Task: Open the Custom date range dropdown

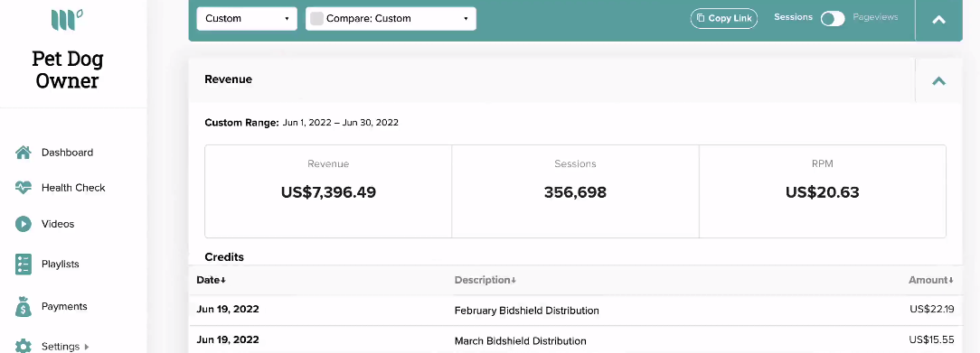Action: [247, 18]
